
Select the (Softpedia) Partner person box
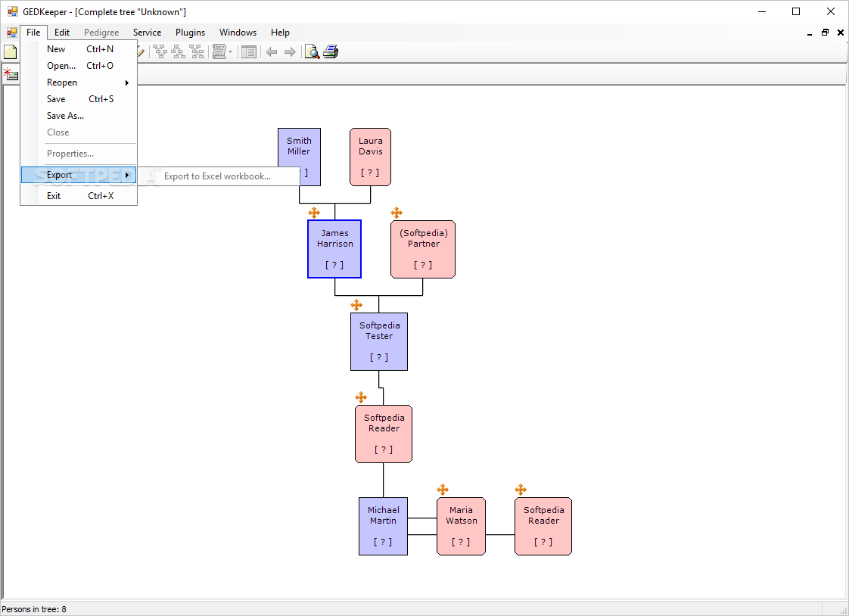[423, 249]
